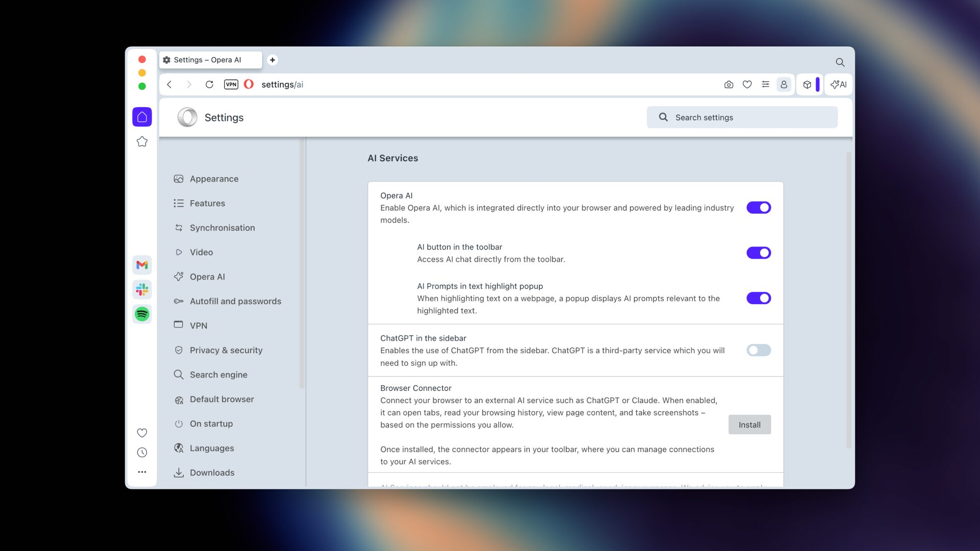Click the AI Services heading
The image size is (980, 551).
(393, 158)
